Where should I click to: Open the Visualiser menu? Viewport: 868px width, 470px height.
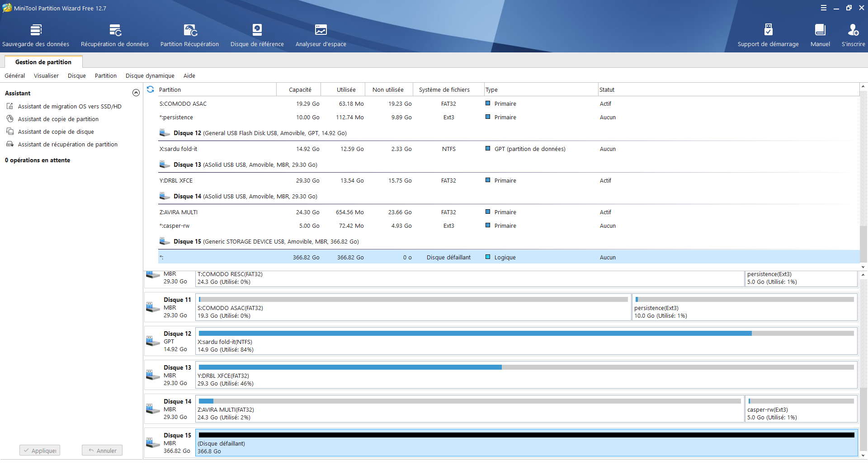click(46, 75)
